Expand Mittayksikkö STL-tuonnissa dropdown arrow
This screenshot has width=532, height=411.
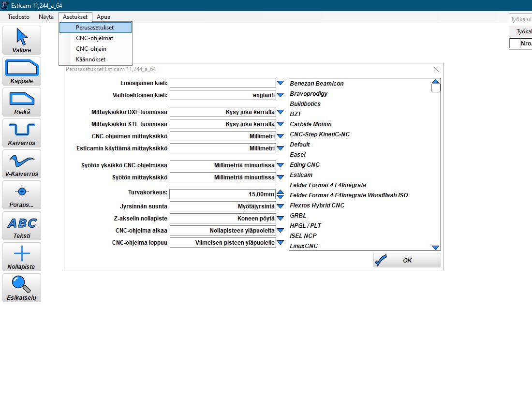(280, 124)
